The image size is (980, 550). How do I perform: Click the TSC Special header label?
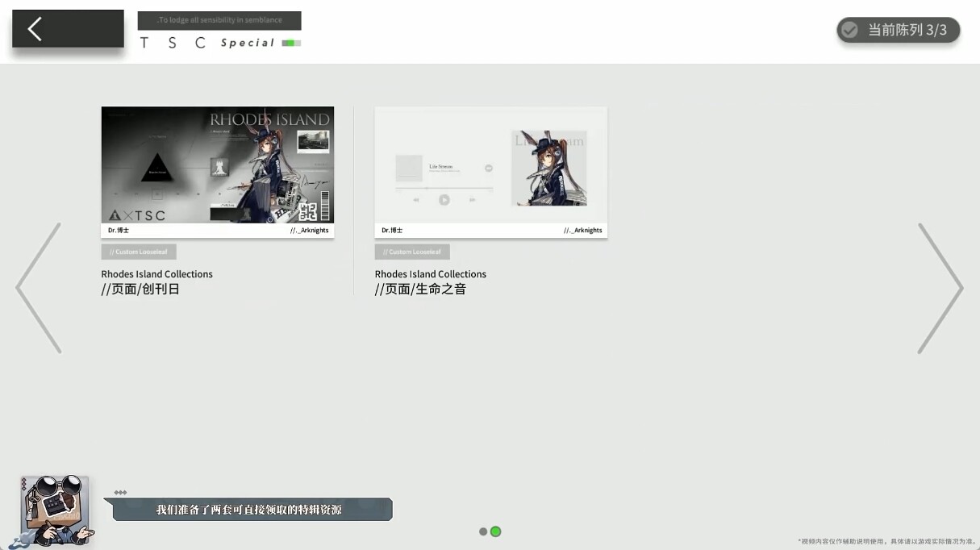pyautogui.click(x=208, y=43)
